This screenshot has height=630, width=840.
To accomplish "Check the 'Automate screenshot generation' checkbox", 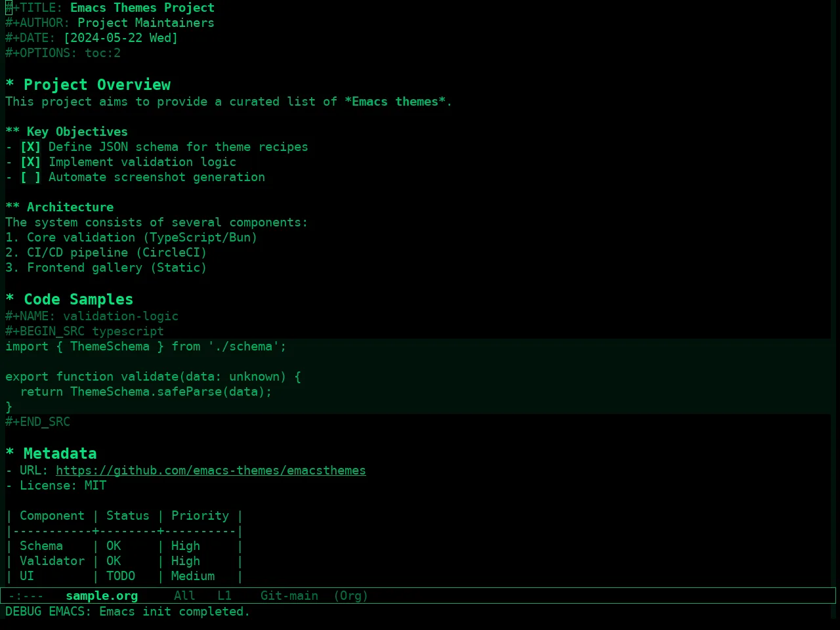I will [x=30, y=177].
